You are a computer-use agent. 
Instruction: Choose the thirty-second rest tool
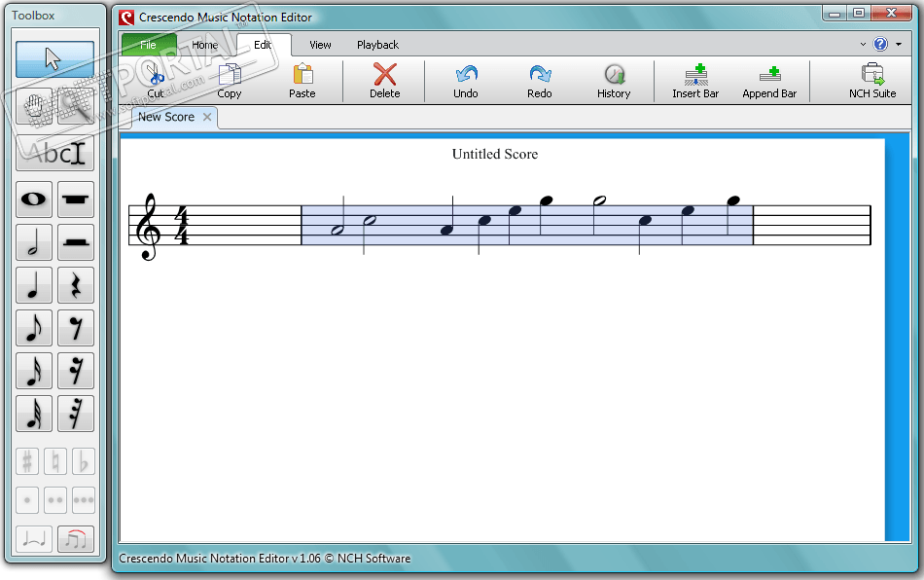pyautogui.click(x=76, y=414)
